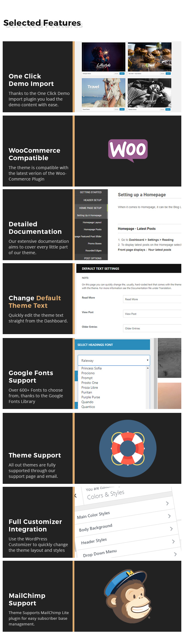
Task: Click the View Post text field
Action: pos(152,314)
